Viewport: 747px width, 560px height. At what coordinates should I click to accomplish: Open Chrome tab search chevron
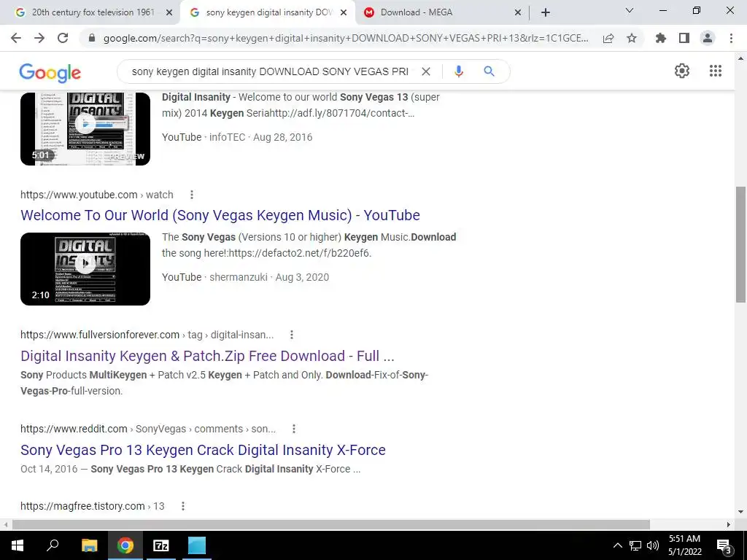[x=630, y=10]
